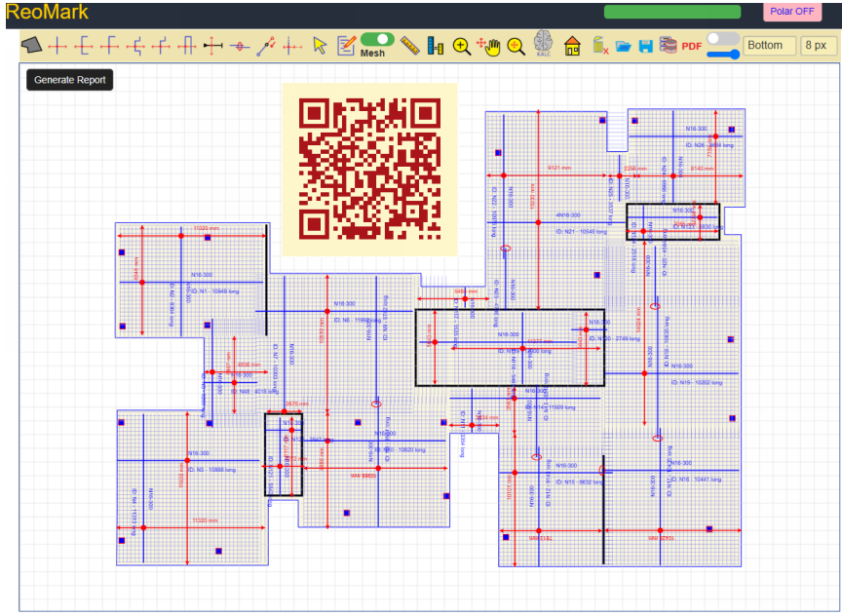
Task: Activate the yellow pointer select tool
Action: [320, 46]
